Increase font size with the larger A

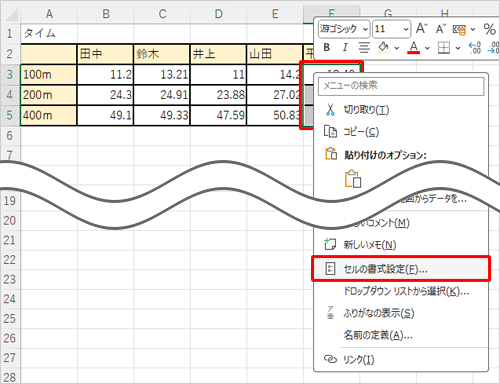(x=422, y=29)
